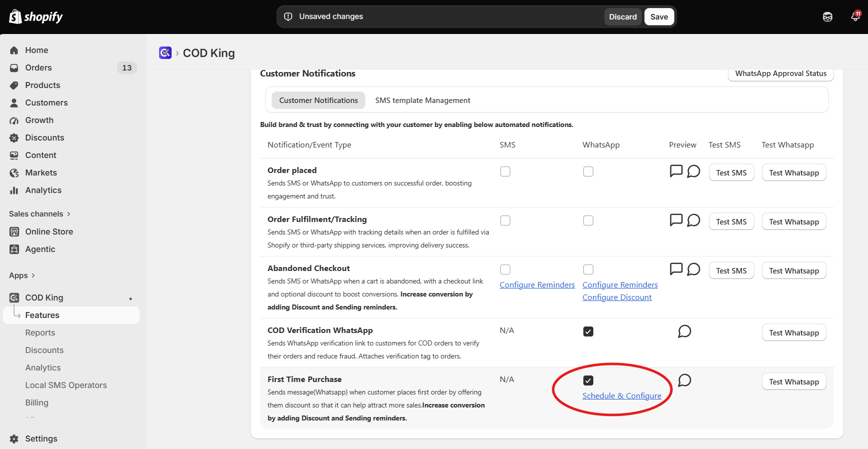Save the unsaved changes
Viewport: 868px width, 449px height.
[x=659, y=17]
